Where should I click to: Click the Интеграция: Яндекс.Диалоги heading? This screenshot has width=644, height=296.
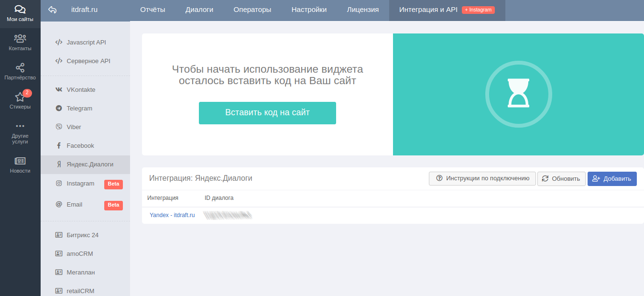(x=201, y=178)
